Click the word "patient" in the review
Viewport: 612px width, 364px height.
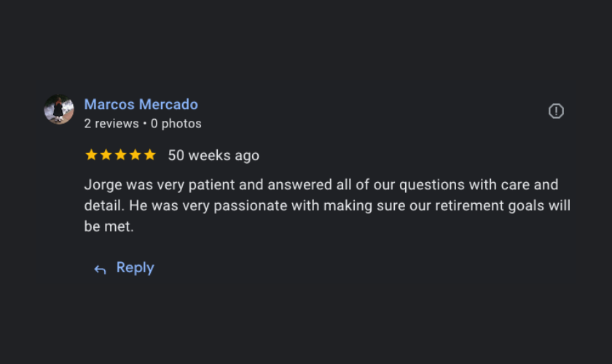[x=207, y=185]
